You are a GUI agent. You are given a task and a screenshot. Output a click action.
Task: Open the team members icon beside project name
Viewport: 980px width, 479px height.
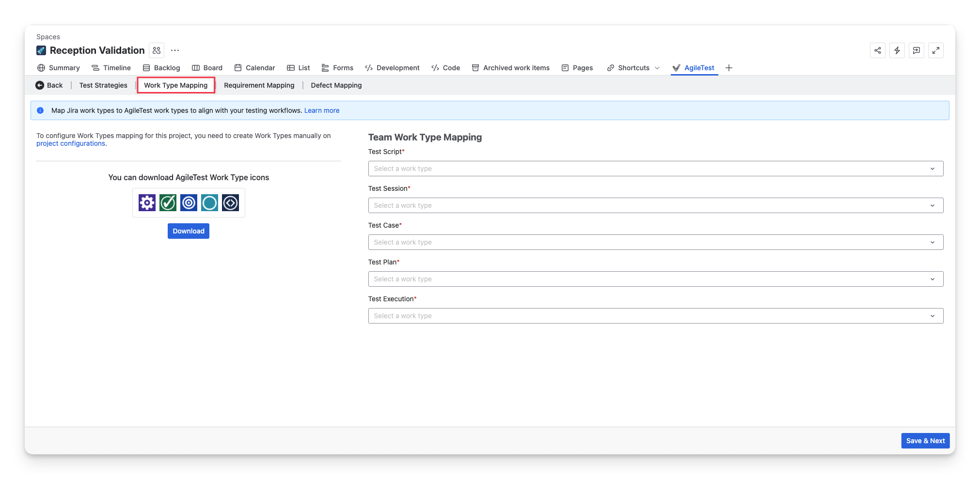[157, 50]
